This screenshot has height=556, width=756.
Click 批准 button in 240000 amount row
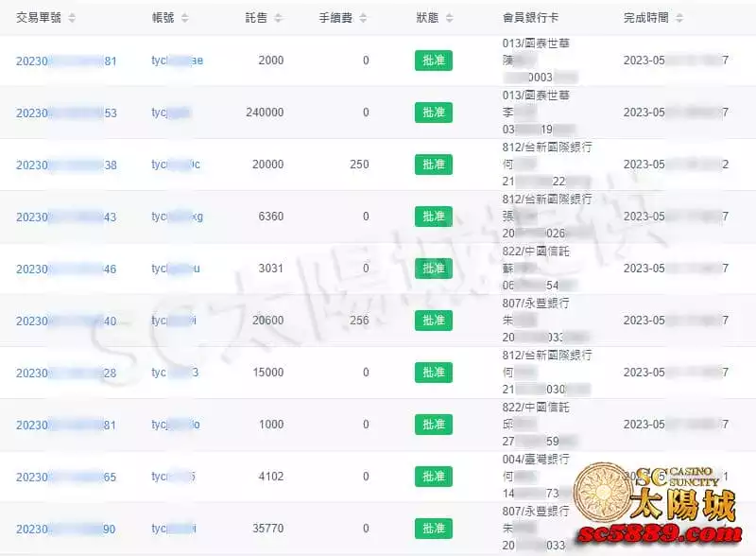434,113
